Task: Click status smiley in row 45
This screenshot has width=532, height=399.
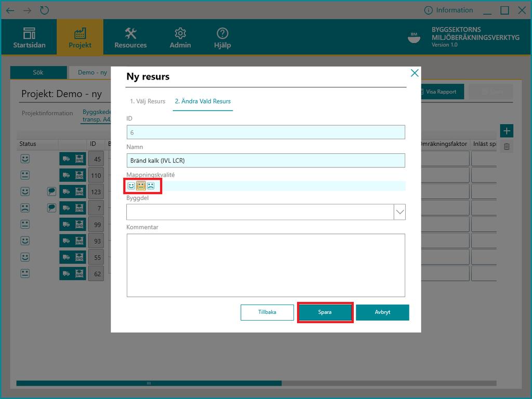Action: [x=25, y=159]
